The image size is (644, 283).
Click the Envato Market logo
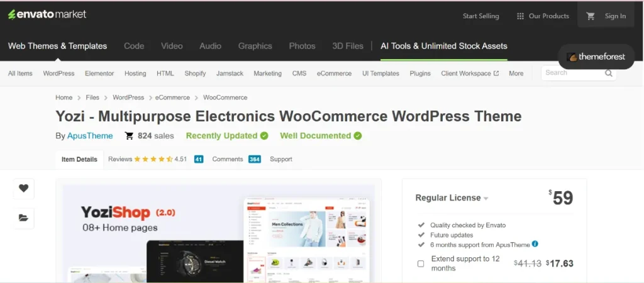click(x=47, y=14)
